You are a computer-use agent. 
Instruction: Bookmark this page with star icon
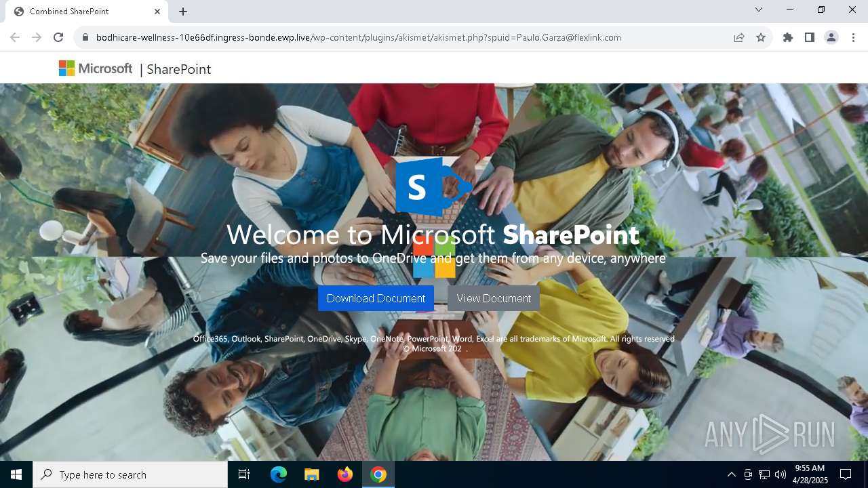[761, 38]
